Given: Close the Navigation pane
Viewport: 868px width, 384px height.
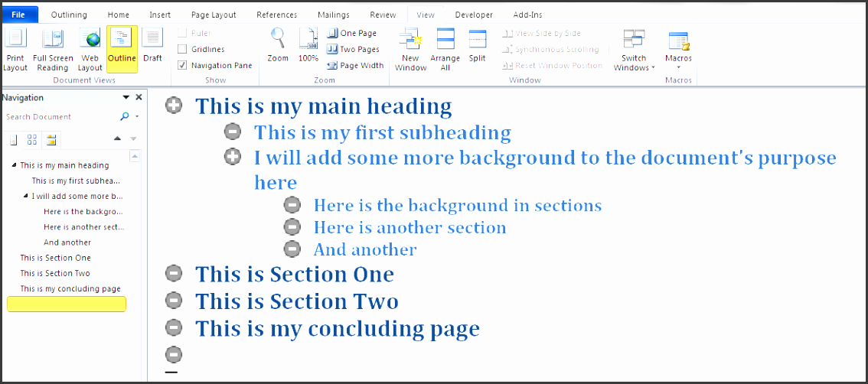Looking at the screenshot, I should pyautogui.click(x=139, y=98).
